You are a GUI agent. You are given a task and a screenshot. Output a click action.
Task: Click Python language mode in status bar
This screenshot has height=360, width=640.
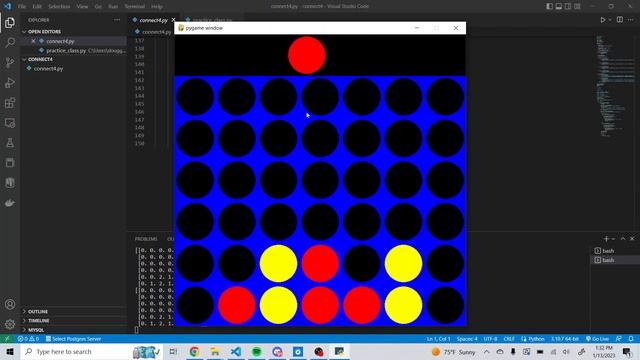click(x=533, y=339)
